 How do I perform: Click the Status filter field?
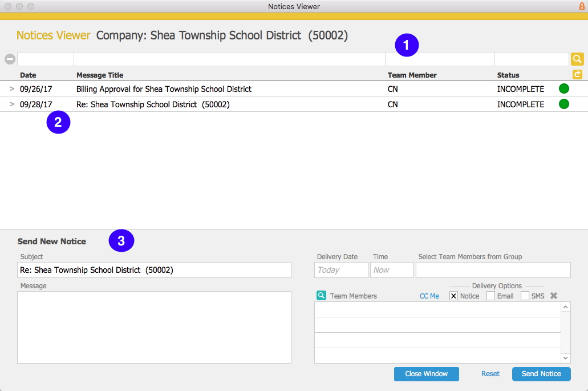tap(532, 59)
